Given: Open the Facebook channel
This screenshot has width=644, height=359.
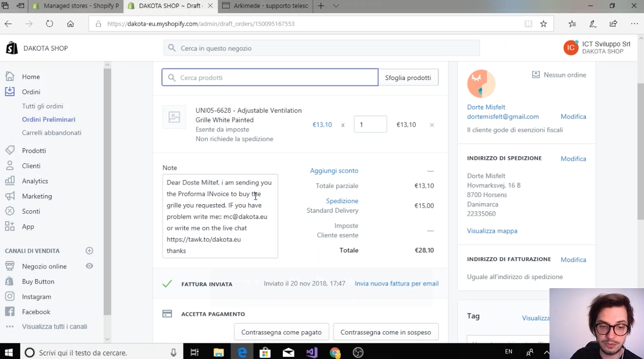Looking at the screenshot, I should pyautogui.click(x=36, y=312).
